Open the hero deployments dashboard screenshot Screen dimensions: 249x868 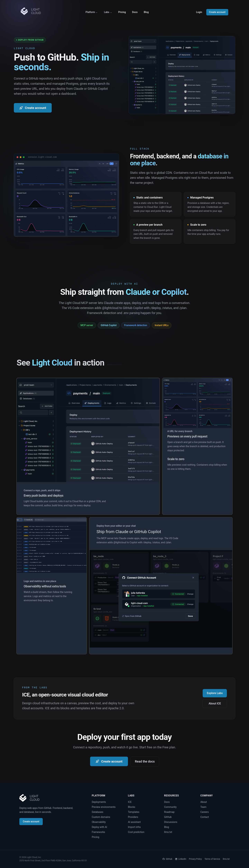click(182, 75)
